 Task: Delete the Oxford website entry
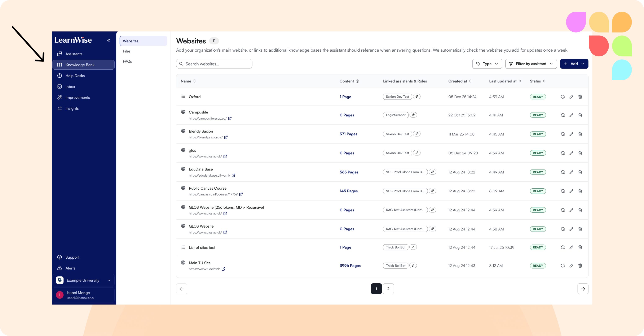coord(580,97)
